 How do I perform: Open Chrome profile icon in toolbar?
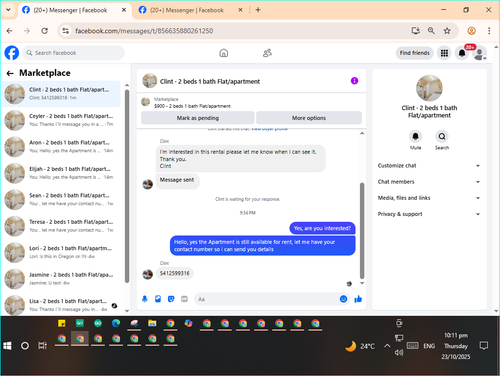[x=471, y=31]
